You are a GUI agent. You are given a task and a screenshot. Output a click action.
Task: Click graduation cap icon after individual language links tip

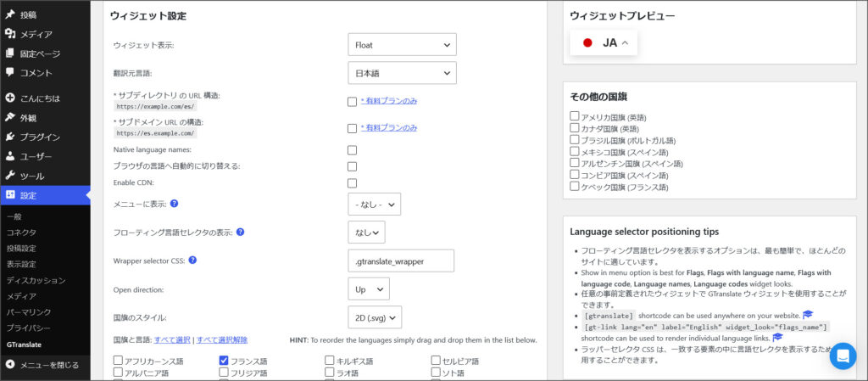(777, 337)
